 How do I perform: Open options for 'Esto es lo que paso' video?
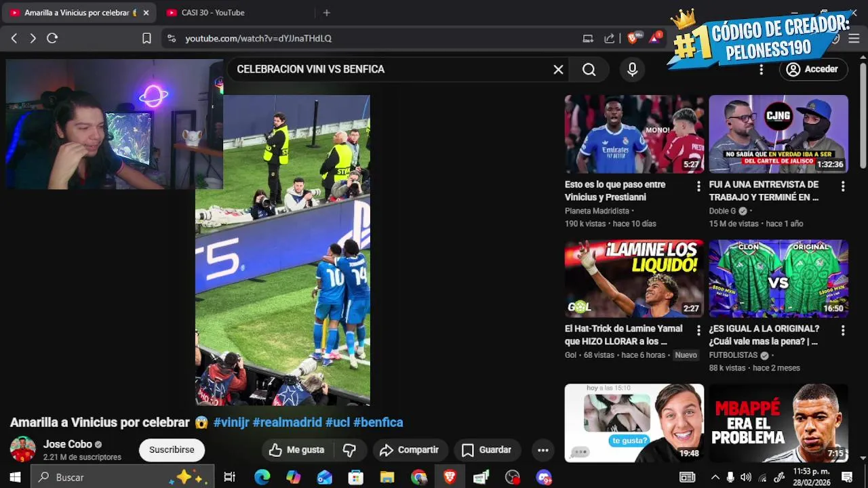point(698,186)
